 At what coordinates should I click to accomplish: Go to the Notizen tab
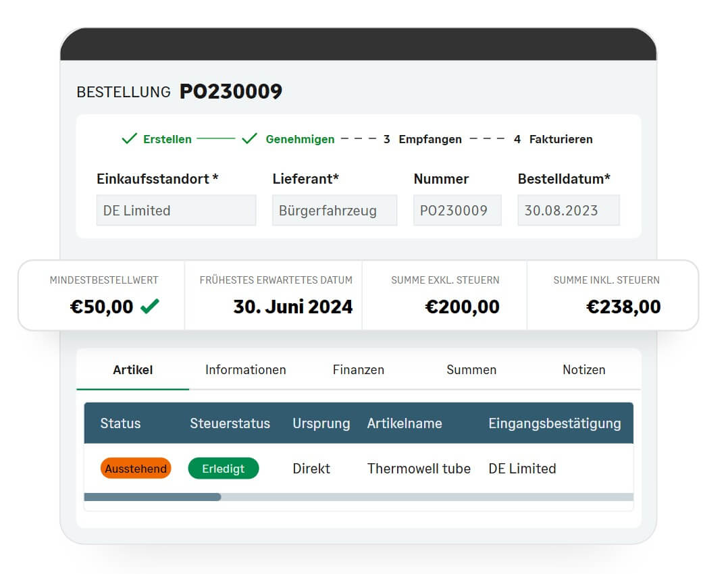click(584, 369)
